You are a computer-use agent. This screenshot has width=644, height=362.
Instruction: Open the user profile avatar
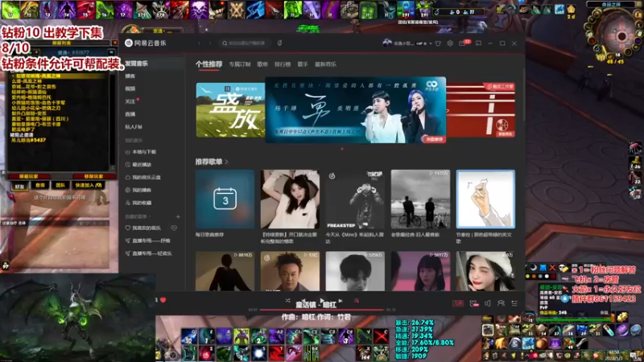pos(386,43)
